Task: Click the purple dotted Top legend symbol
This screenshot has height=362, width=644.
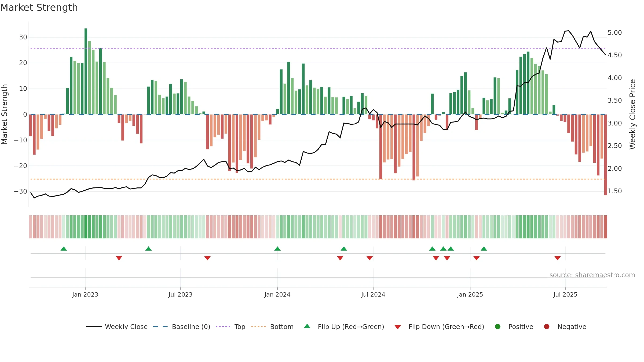Action: [x=223, y=327]
